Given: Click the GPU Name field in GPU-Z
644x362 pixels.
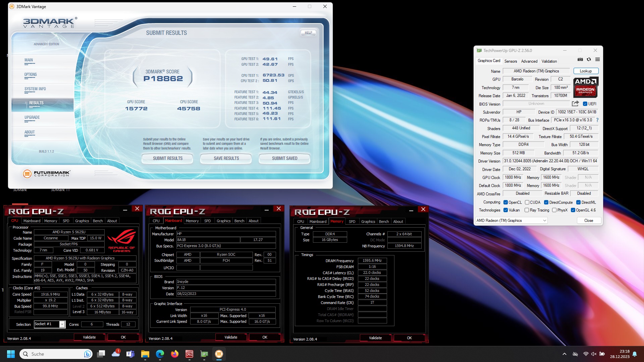Looking at the screenshot, I should 536,71.
